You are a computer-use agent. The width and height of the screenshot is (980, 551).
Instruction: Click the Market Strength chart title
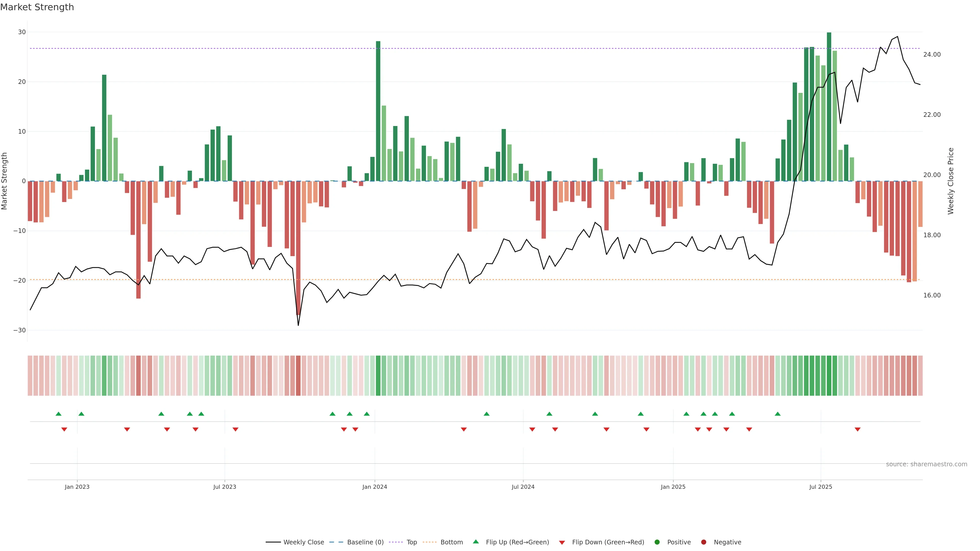point(37,7)
